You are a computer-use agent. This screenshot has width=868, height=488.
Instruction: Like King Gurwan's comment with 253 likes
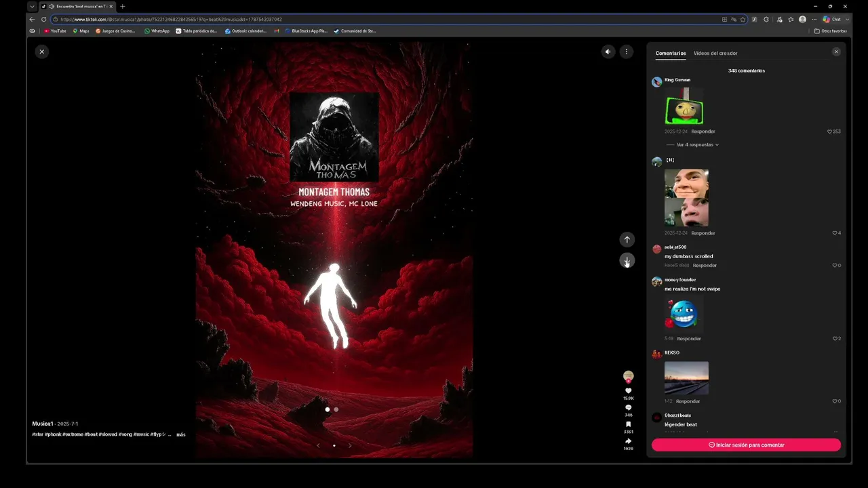(829, 131)
